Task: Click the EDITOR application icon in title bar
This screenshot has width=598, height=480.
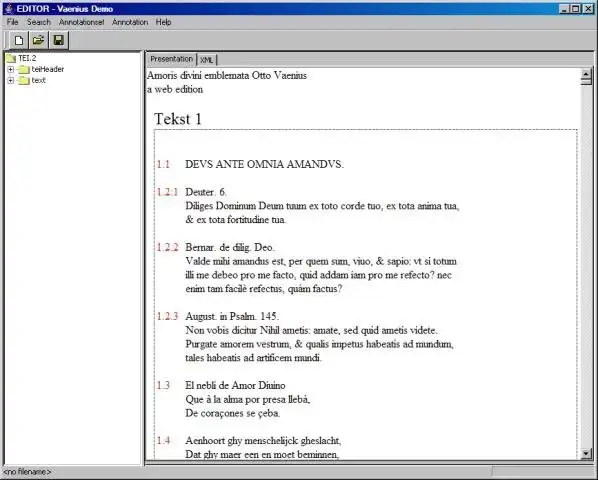Action: pyautogui.click(x=9, y=8)
